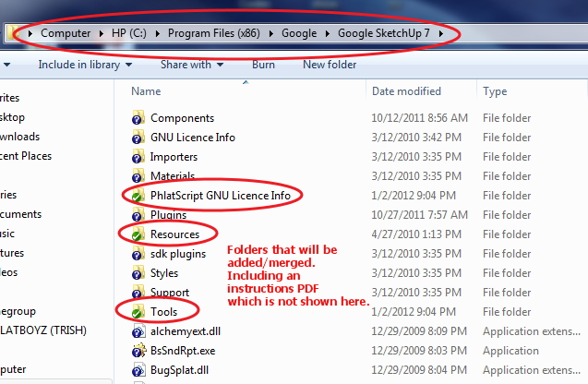Click the PhlatScript GNU Licence Info folder icon
This screenshot has width=588, height=384.
pyautogui.click(x=138, y=196)
